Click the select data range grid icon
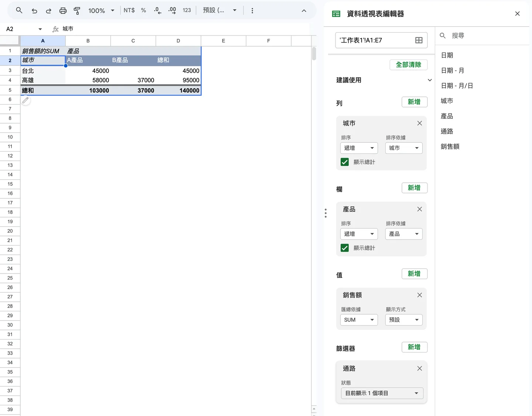Screen dimensions: 532x416 (x=419, y=40)
